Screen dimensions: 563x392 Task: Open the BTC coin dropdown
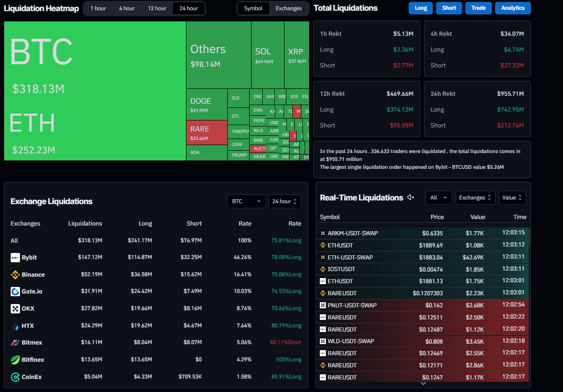tap(246, 201)
